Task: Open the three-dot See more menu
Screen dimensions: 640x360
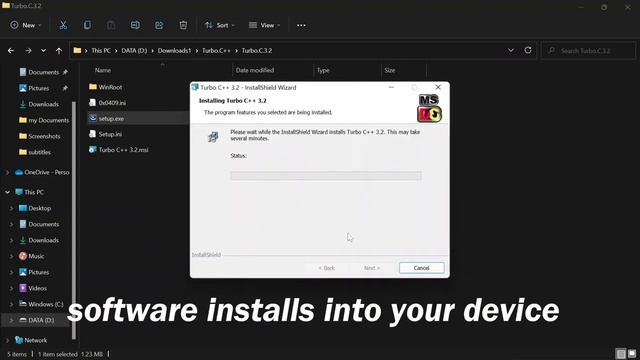Action: (301, 25)
